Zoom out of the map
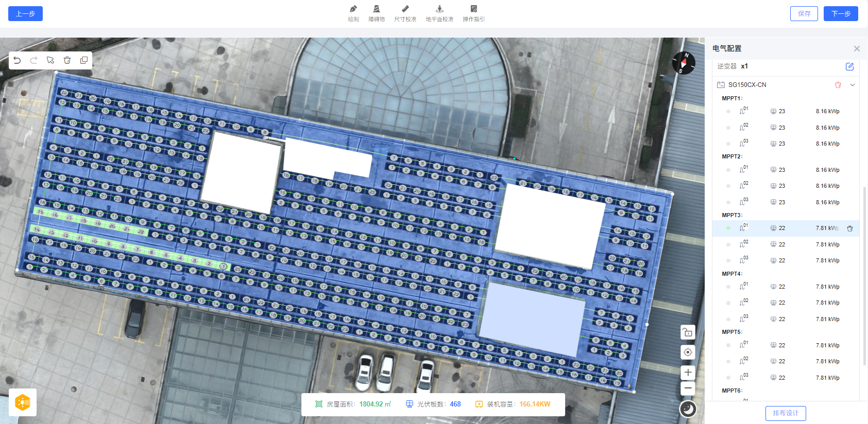Screen dimensions: 868x424 [688, 388]
